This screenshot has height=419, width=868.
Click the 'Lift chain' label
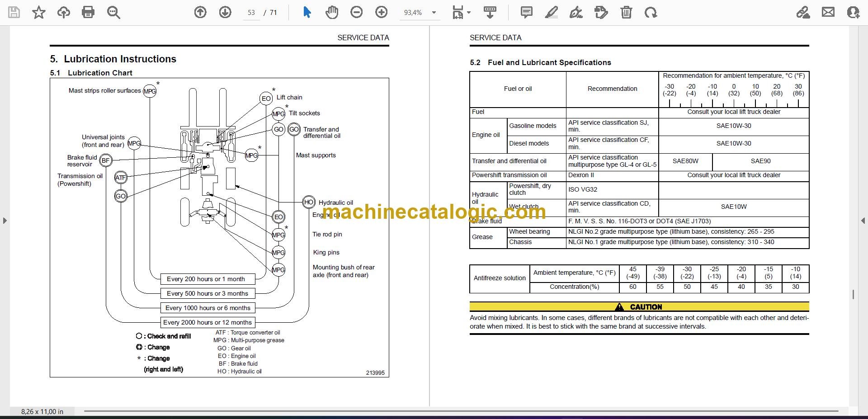tap(289, 97)
